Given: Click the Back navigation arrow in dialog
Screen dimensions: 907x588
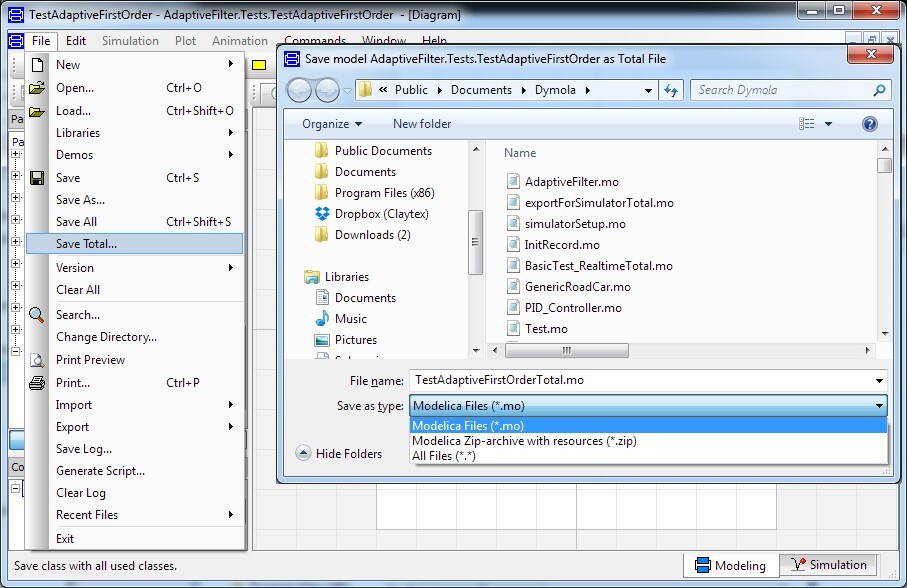Looking at the screenshot, I should (299, 90).
